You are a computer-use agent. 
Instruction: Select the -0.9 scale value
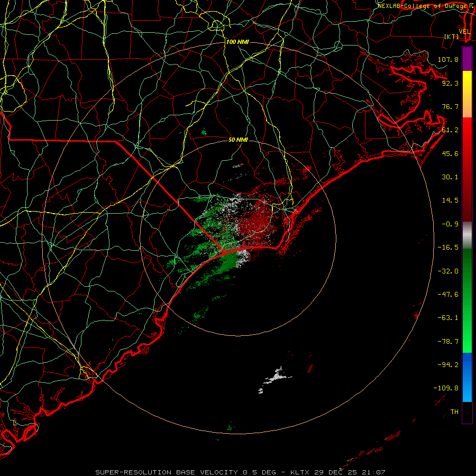pyautogui.click(x=450, y=224)
